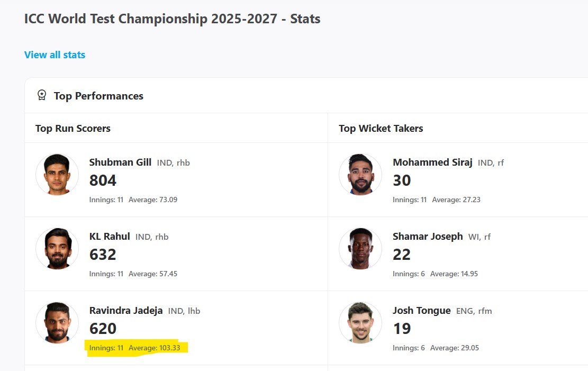Click the Top Run Scorers heading
Image resolution: width=588 pixels, height=371 pixels.
point(73,128)
